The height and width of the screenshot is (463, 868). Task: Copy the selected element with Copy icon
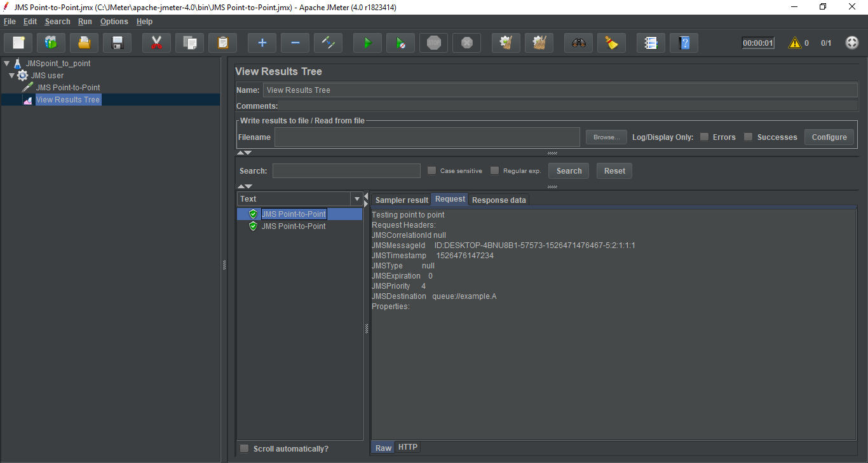tap(190, 43)
